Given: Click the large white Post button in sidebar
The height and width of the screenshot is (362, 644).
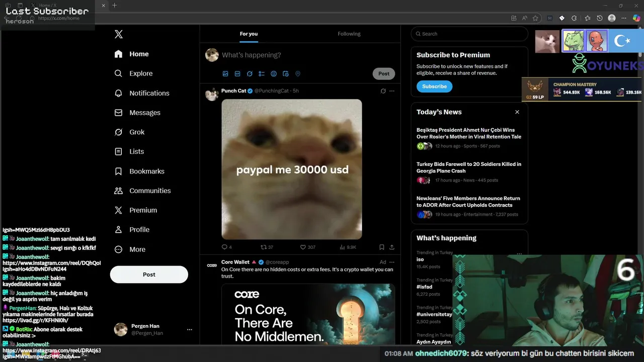Looking at the screenshot, I should click(x=149, y=275).
